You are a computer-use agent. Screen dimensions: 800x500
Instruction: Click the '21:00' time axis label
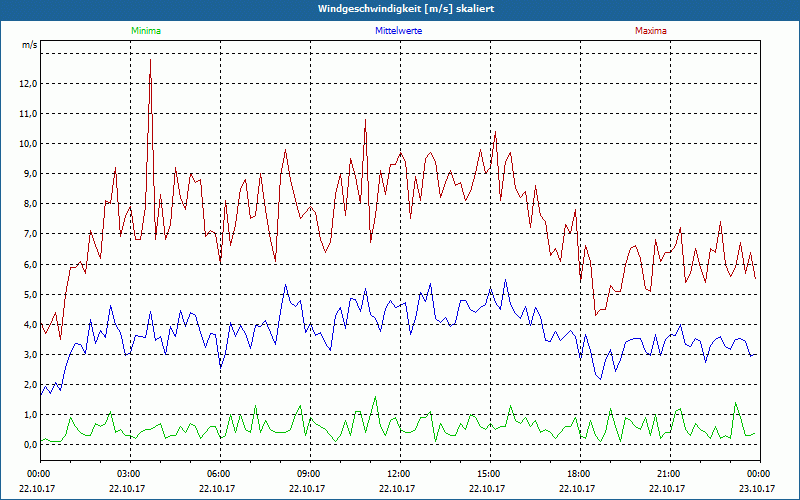click(670, 474)
